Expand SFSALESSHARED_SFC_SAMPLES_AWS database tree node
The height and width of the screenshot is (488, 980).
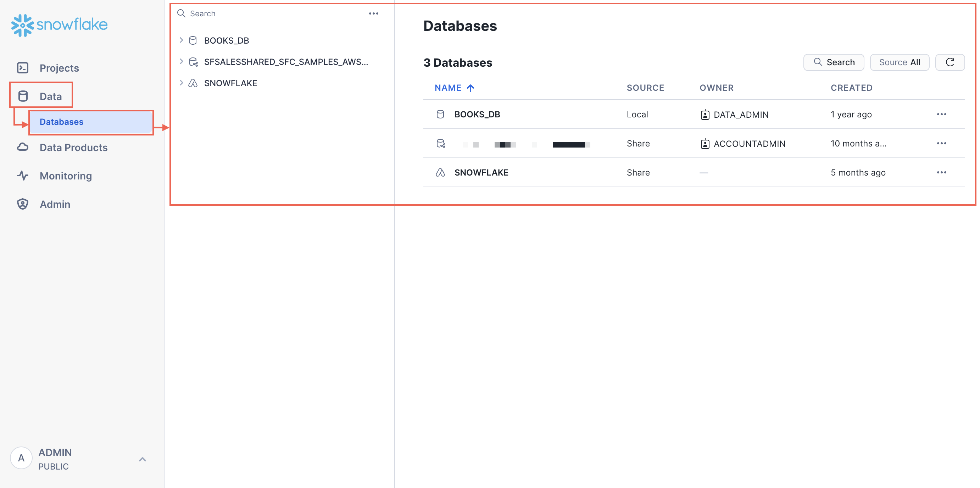tap(182, 62)
